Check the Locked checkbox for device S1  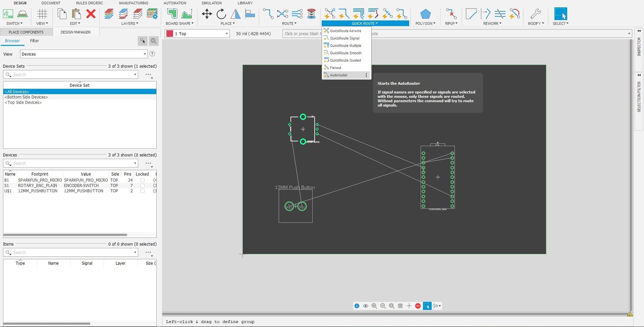point(143,185)
